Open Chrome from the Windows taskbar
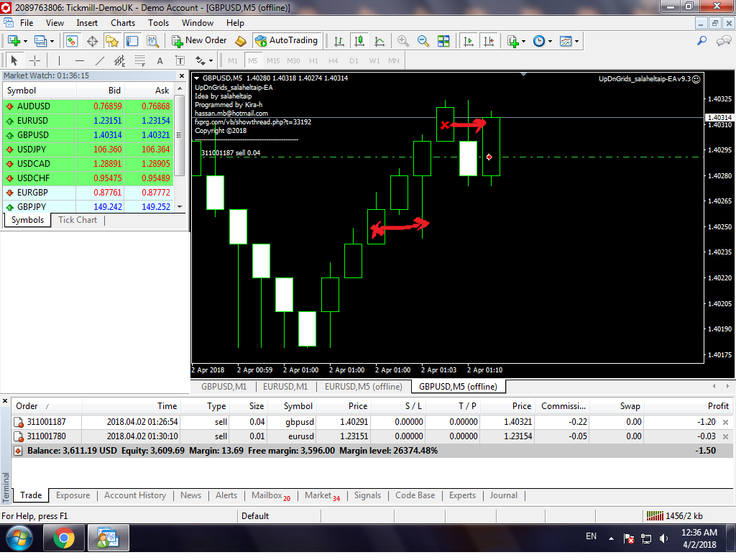Image resolution: width=736 pixels, height=560 pixels. pyautogui.click(x=64, y=538)
